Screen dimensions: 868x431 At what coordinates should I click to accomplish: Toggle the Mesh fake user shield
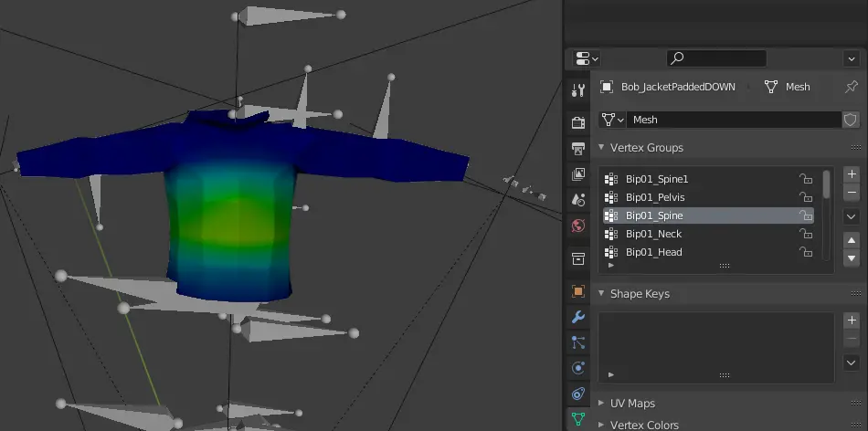click(851, 120)
